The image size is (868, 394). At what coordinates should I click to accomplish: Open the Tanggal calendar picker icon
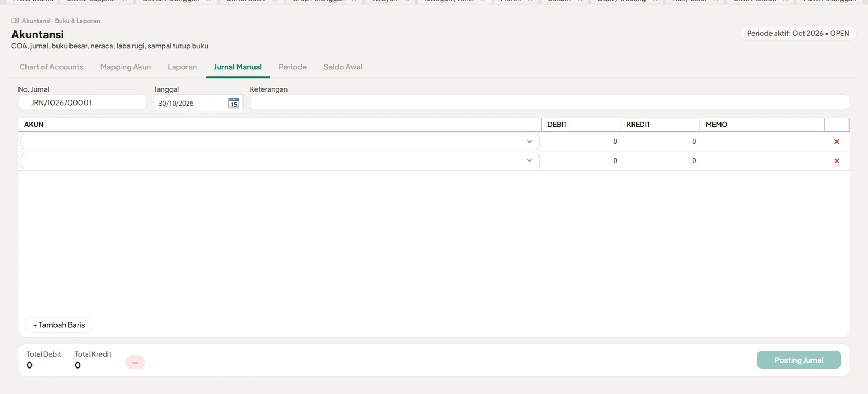[x=234, y=103]
